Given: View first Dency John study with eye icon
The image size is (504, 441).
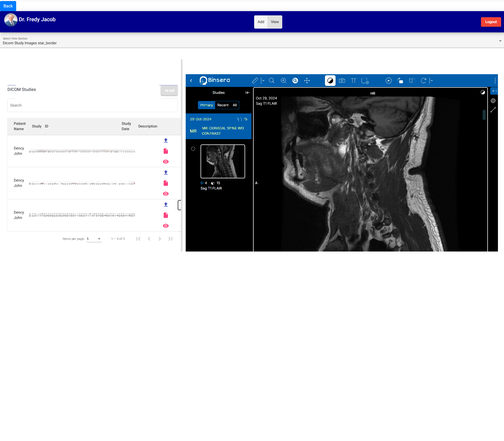Looking at the screenshot, I should (166, 162).
